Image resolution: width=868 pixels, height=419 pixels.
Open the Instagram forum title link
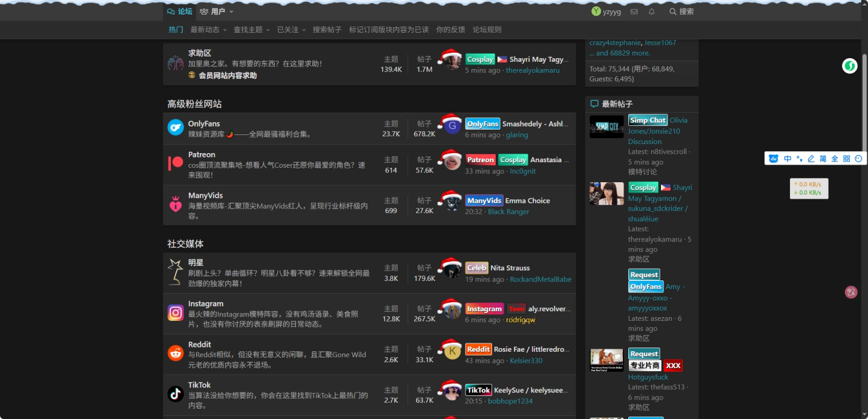click(x=206, y=304)
